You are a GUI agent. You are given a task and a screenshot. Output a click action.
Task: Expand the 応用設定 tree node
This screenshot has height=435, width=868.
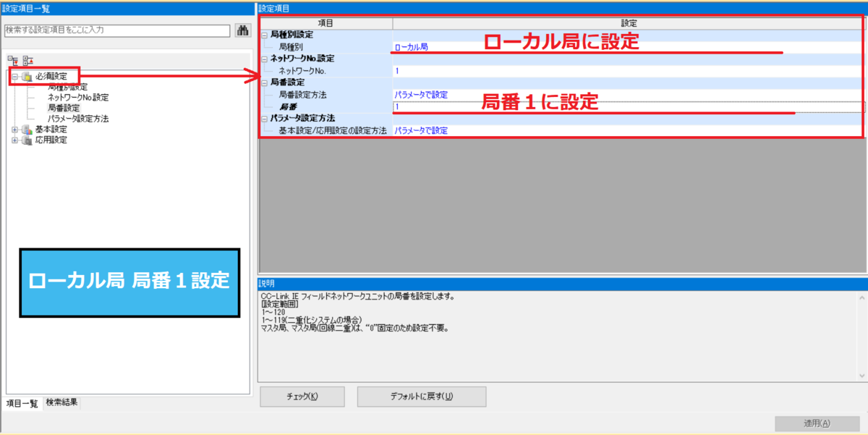pos(15,139)
